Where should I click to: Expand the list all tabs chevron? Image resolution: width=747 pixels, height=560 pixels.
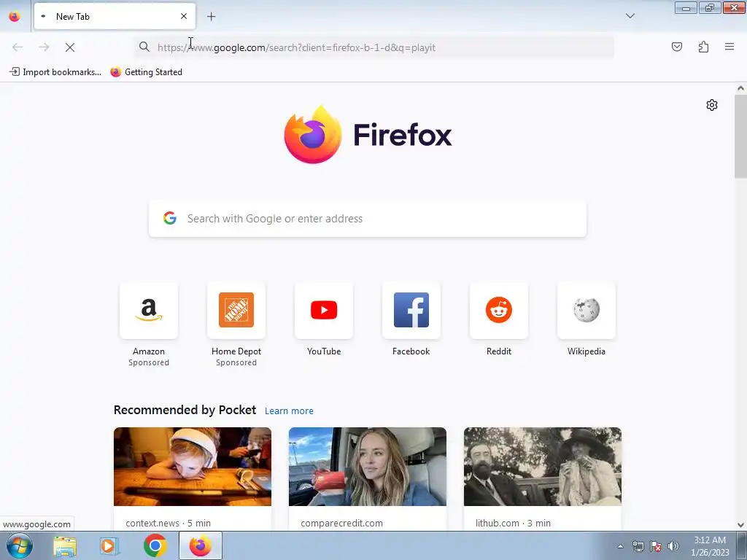click(630, 16)
